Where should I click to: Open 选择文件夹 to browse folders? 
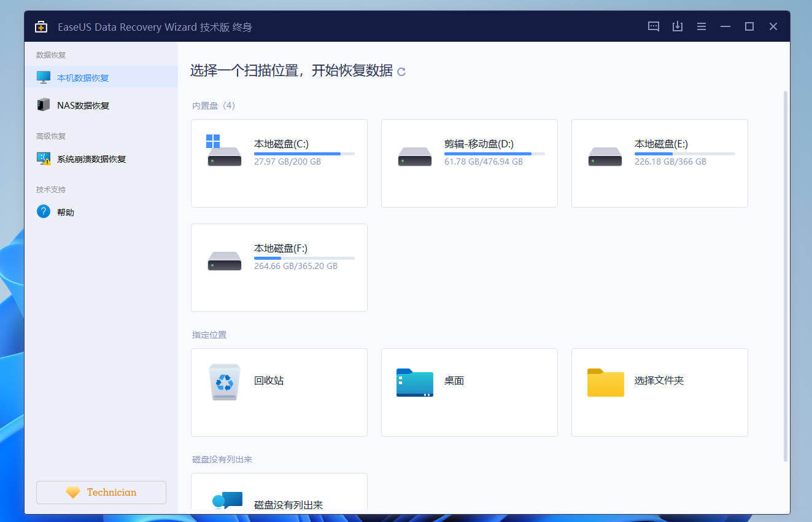[659, 391]
